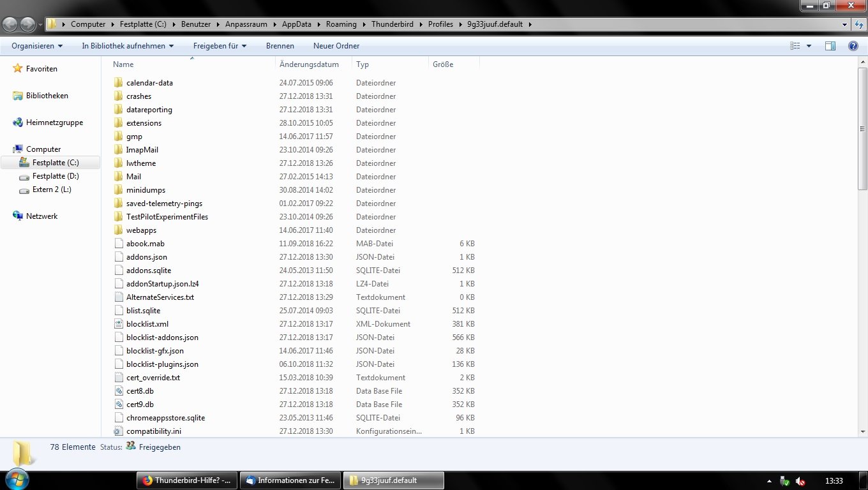Open Explorer help with the question mark icon
The height and width of the screenshot is (490, 868).
pos(853,46)
